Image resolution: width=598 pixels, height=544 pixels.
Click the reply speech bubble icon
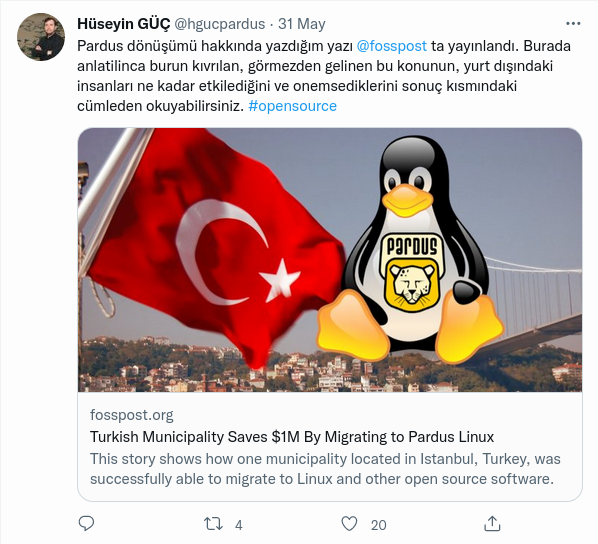86,524
